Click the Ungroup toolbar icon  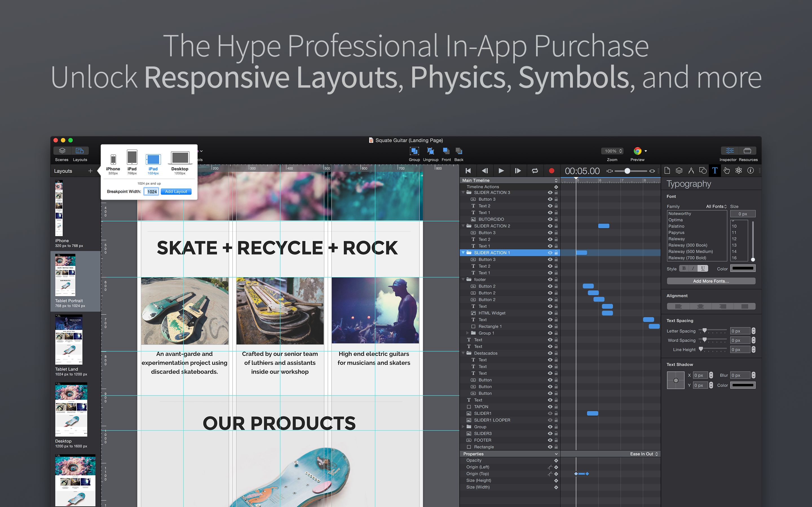pos(431,151)
